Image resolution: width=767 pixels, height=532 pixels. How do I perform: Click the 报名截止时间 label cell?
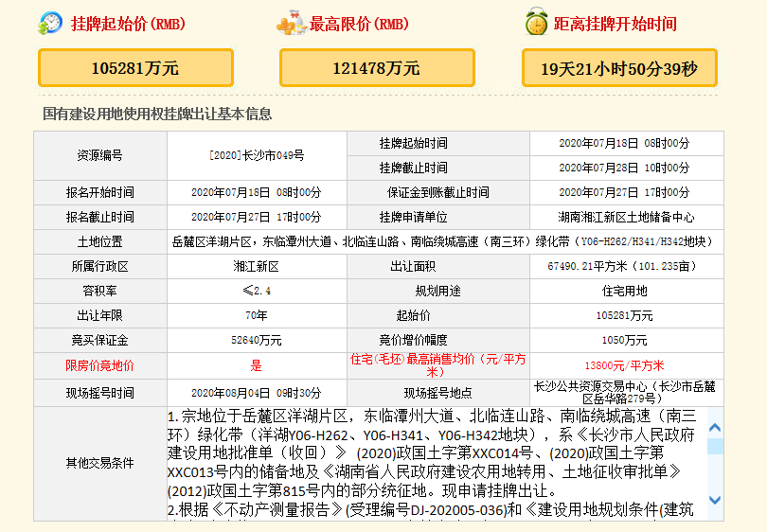tap(100, 217)
